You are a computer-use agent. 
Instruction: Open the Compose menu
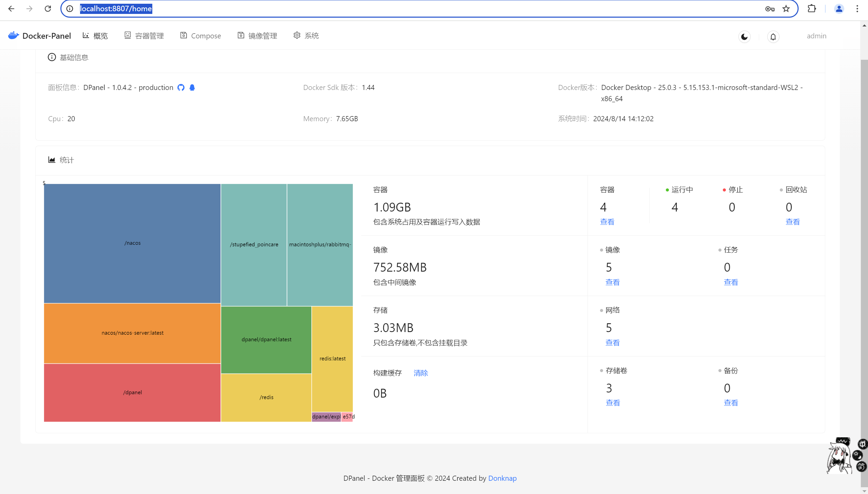pyautogui.click(x=200, y=36)
